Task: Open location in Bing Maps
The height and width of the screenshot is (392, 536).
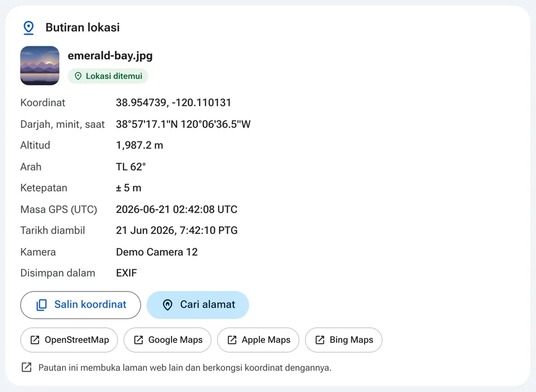Action: [x=343, y=340]
